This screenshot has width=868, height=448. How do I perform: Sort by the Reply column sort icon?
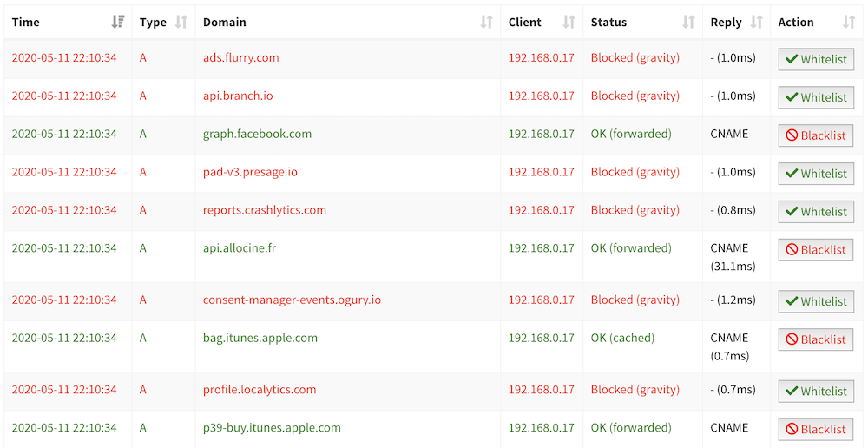tap(757, 23)
